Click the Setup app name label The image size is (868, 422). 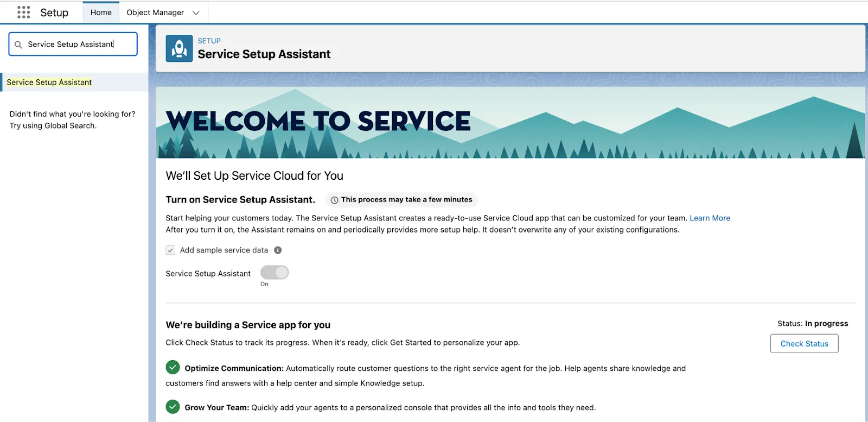[54, 12]
